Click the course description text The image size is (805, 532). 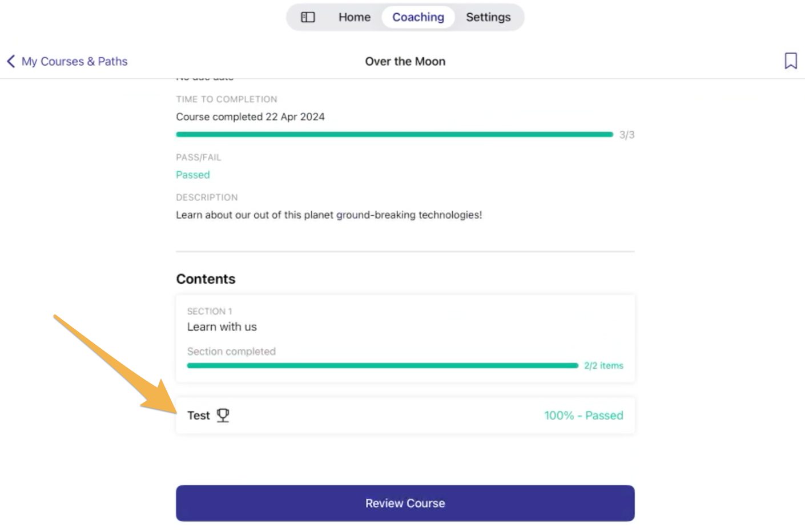pyautogui.click(x=329, y=215)
